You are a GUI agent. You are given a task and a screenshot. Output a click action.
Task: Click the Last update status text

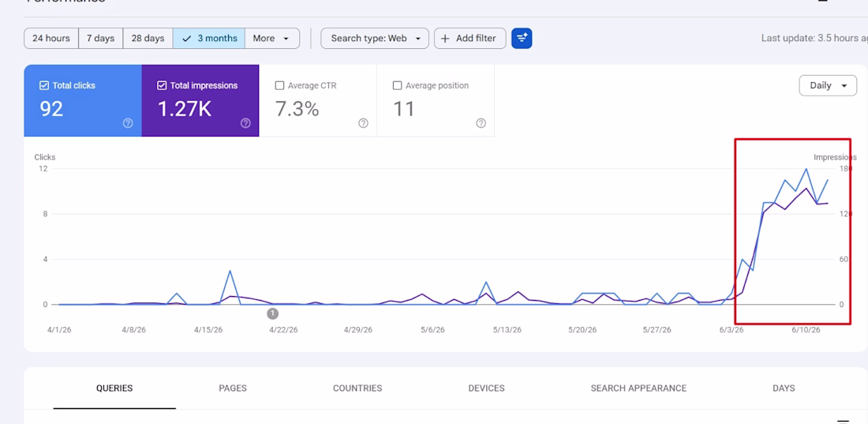[814, 38]
